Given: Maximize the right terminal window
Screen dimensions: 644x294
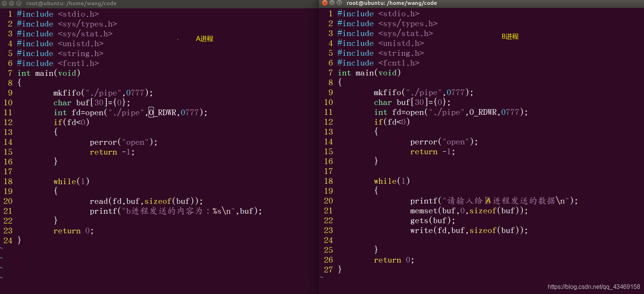Looking at the screenshot, I should click(x=339, y=3).
